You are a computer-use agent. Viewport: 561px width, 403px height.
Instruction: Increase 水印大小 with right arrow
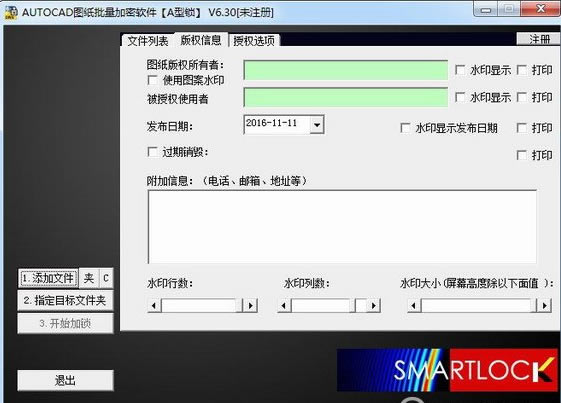coord(545,306)
